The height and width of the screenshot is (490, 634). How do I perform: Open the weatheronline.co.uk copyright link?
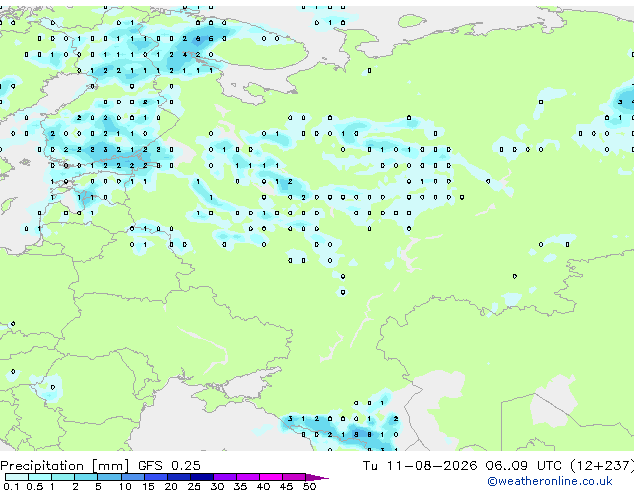(549, 481)
